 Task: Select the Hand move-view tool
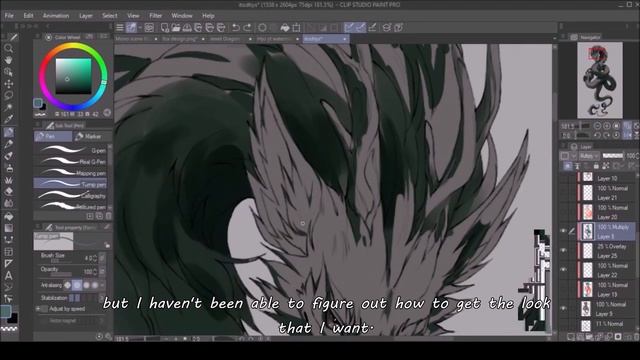pyautogui.click(x=8, y=60)
